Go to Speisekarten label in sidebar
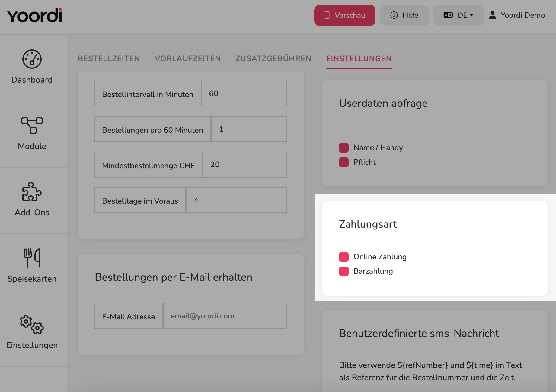 point(32,279)
